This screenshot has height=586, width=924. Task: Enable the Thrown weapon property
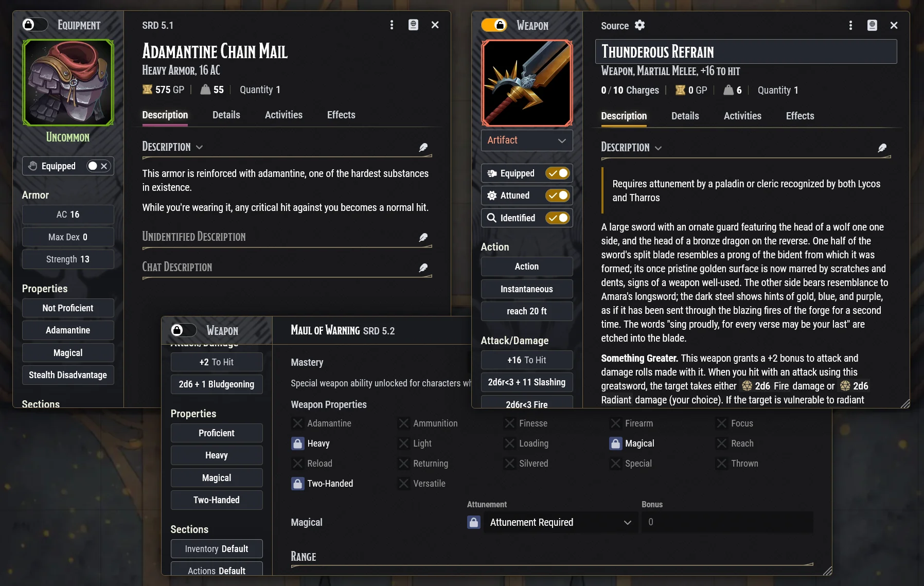721,464
